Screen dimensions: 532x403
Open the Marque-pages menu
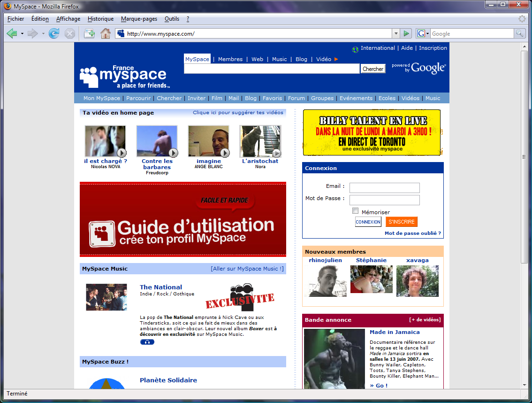tap(139, 19)
